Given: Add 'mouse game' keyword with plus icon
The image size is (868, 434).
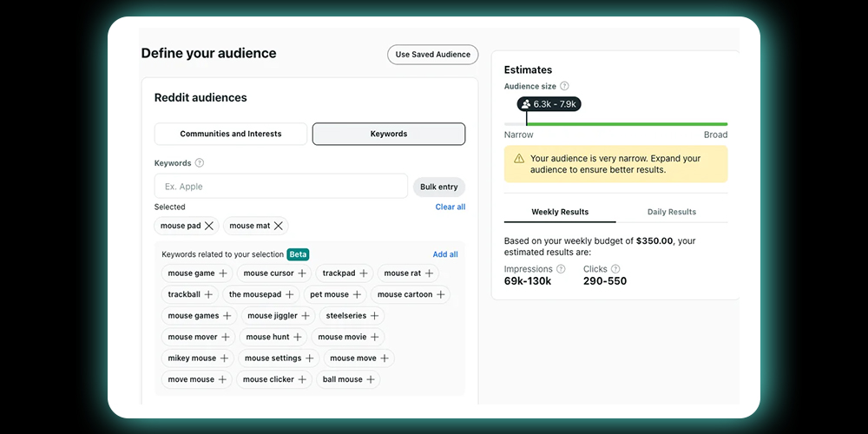Looking at the screenshot, I should click(x=223, y=273).
